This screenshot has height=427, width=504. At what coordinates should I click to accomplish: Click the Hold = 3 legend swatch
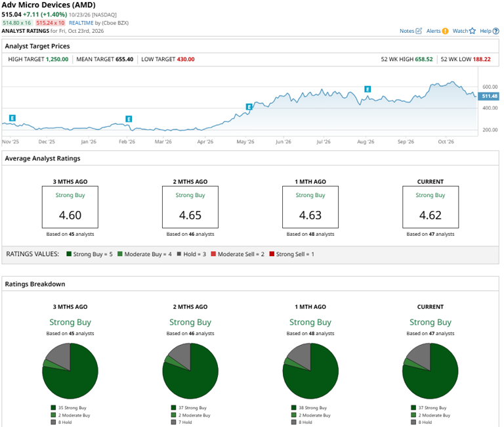pos(179,254)
